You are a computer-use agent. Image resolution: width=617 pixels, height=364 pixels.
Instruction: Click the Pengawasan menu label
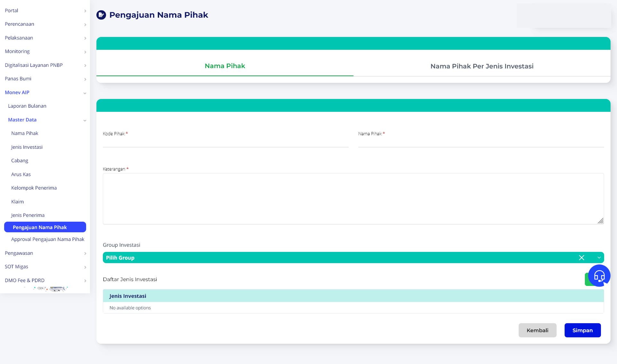pyautogui.click(x=19, y=253)
